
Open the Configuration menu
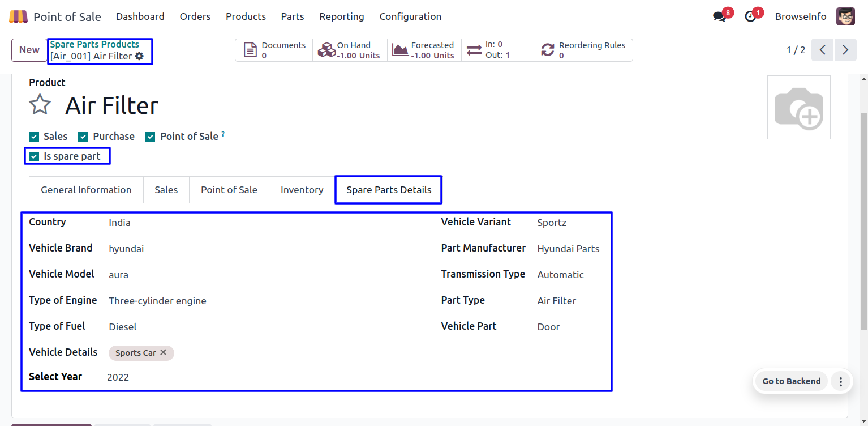pyautogui.click(x=410, y=16)
